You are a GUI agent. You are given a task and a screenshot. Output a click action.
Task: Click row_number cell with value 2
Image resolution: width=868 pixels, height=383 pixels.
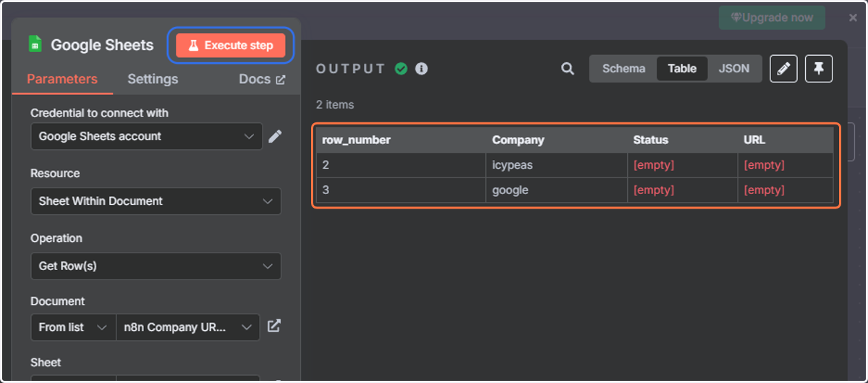coord(401,165)
